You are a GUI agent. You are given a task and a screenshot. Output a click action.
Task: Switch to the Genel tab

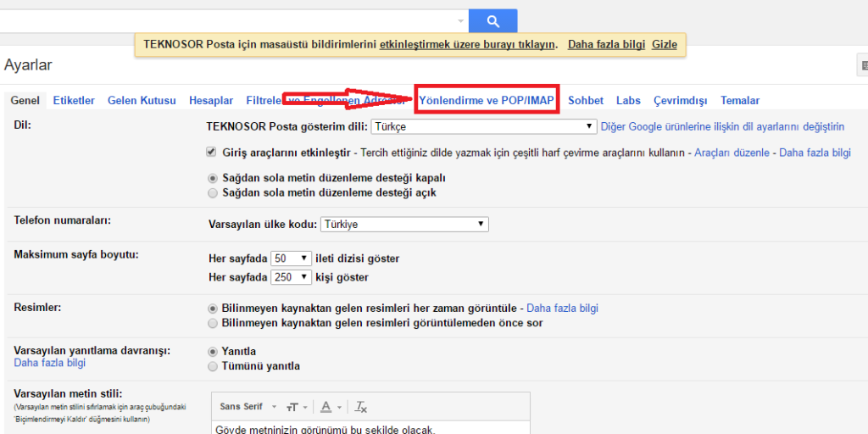click(x=25, y=101)
